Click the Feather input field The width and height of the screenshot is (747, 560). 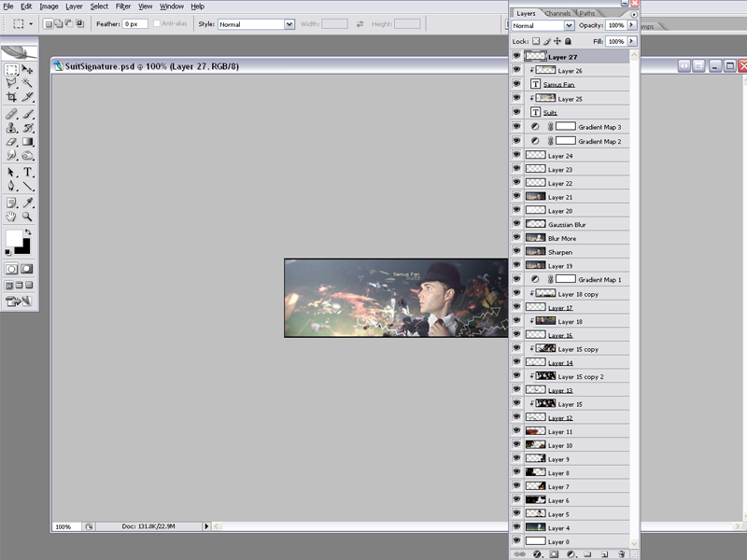point(134,24)
